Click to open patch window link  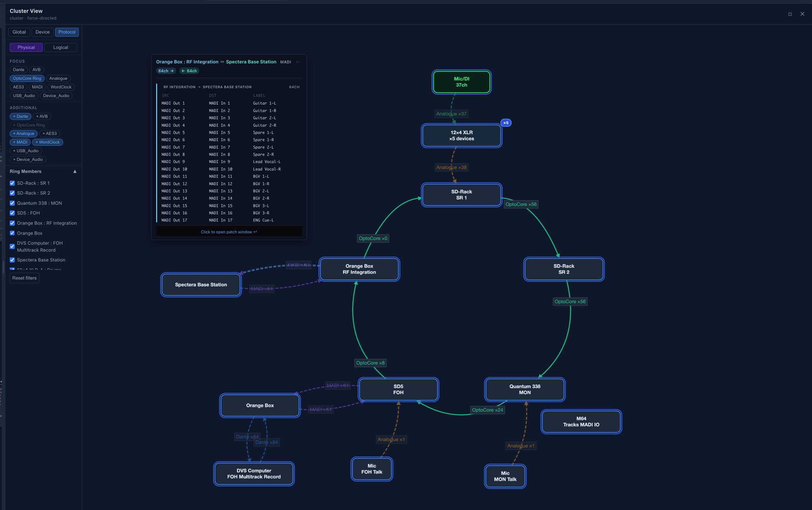[229, 232]
